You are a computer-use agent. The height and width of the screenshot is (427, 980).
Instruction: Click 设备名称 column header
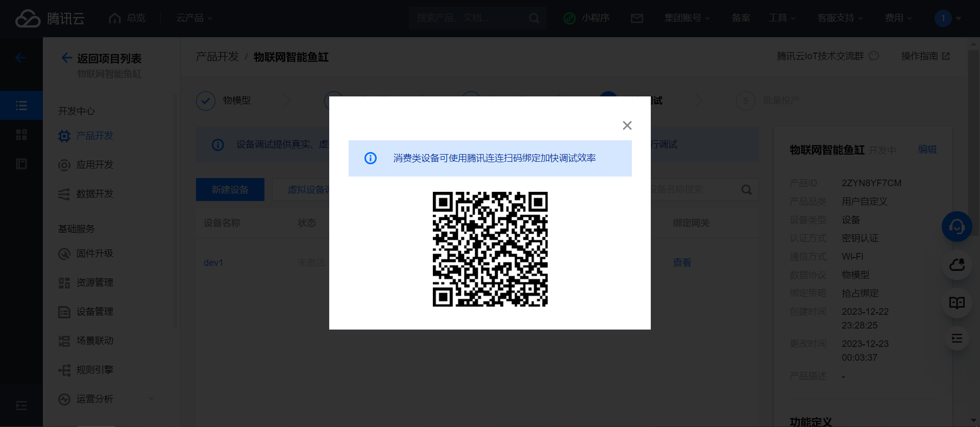[222, 223]
